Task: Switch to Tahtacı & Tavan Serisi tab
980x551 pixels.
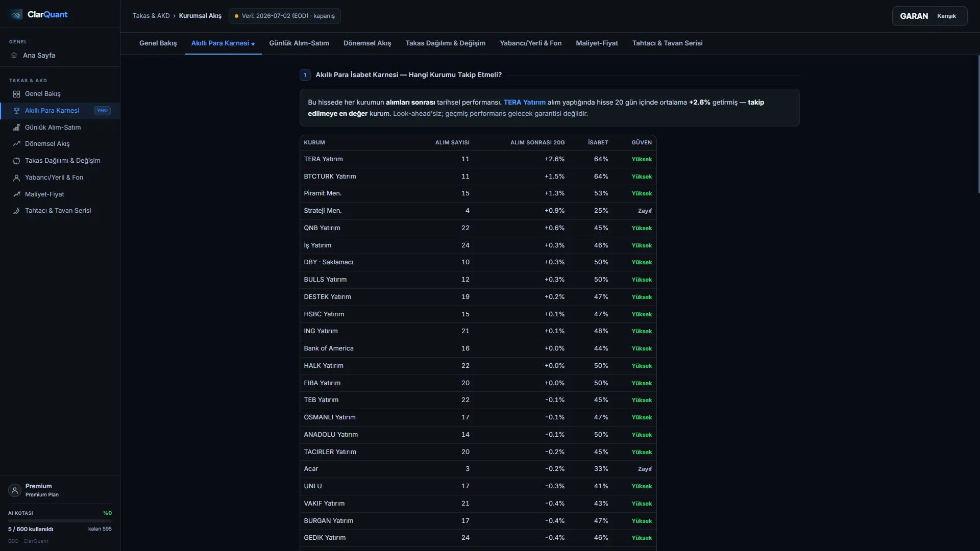Action: (x=667, y=43)
